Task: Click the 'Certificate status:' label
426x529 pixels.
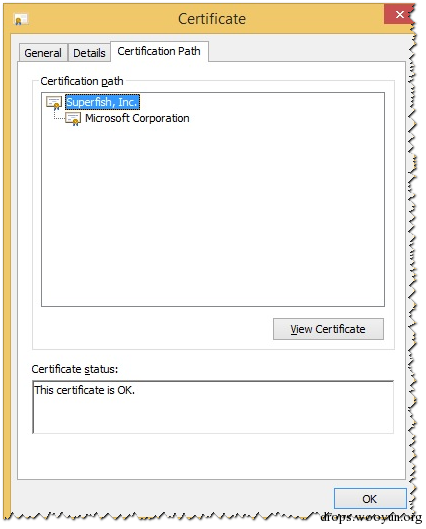Action: tap(75, 369)
